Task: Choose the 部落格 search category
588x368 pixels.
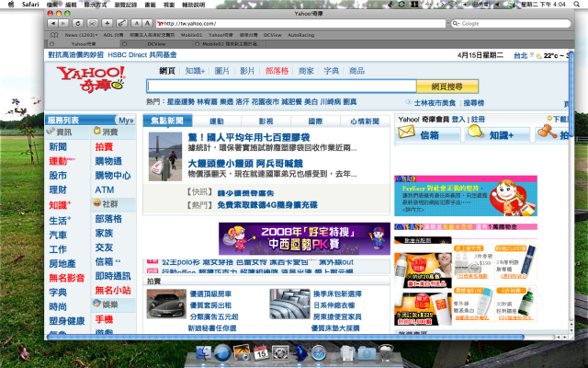Action: 277,71
